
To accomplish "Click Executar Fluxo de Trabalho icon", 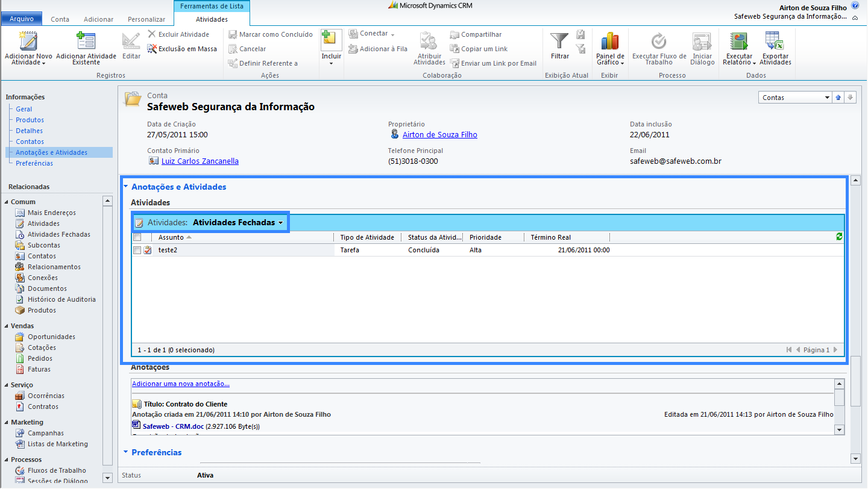I will coord(659,41).
